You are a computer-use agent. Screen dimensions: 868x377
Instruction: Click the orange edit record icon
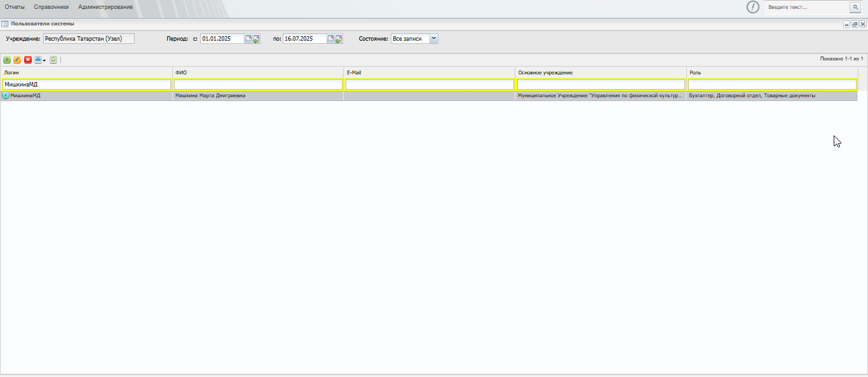[x=17, y=60]
